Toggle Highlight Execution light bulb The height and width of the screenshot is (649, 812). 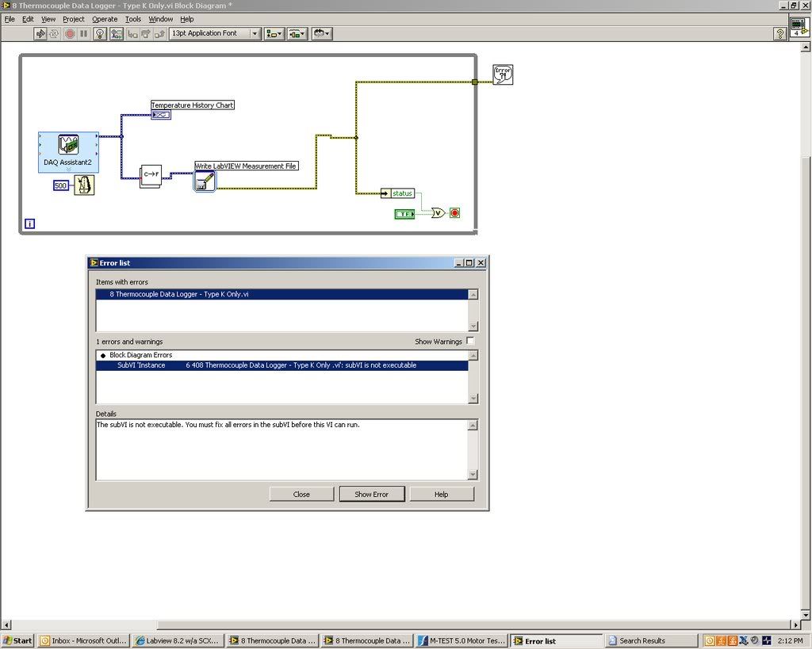pos(100,33)
